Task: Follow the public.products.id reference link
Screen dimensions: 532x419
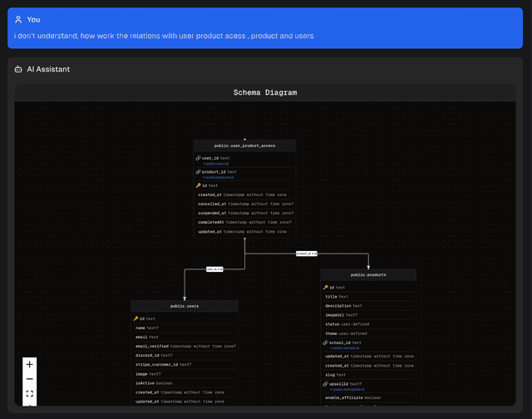Action: point(220,177)
